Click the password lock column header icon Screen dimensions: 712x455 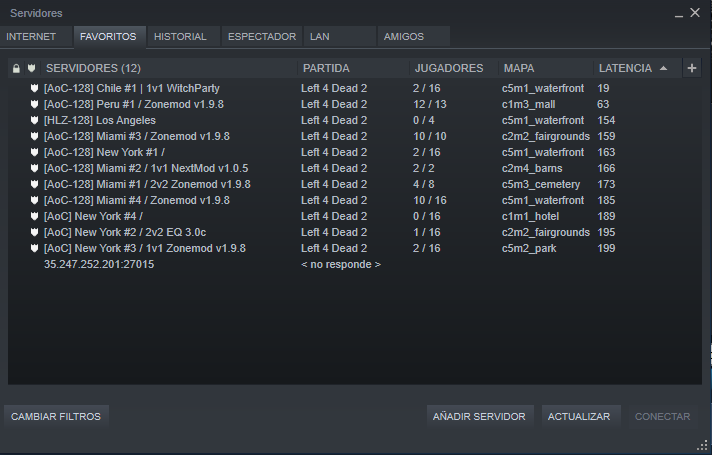click(x=16, y=69)
